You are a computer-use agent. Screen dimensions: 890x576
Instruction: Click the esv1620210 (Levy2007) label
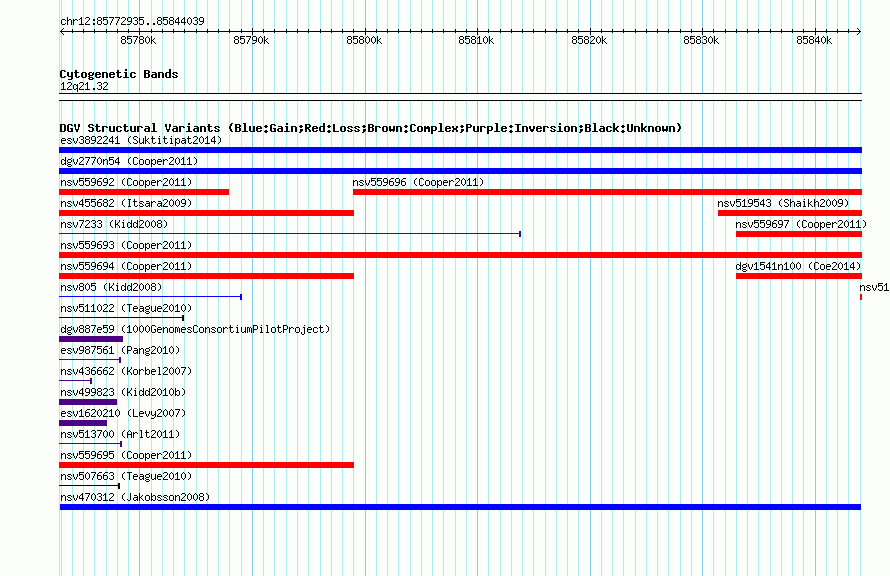tap(123, 413)
